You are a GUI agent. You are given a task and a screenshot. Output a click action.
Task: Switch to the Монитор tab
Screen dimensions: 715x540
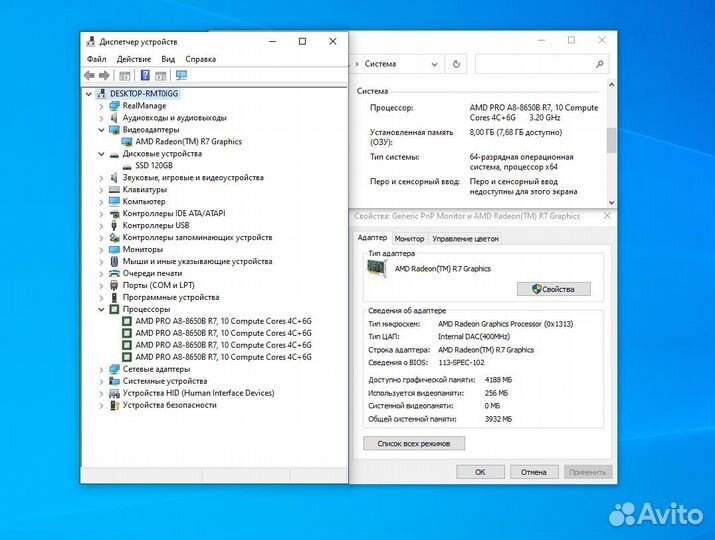pyautogui.click(x=409, y=239)
